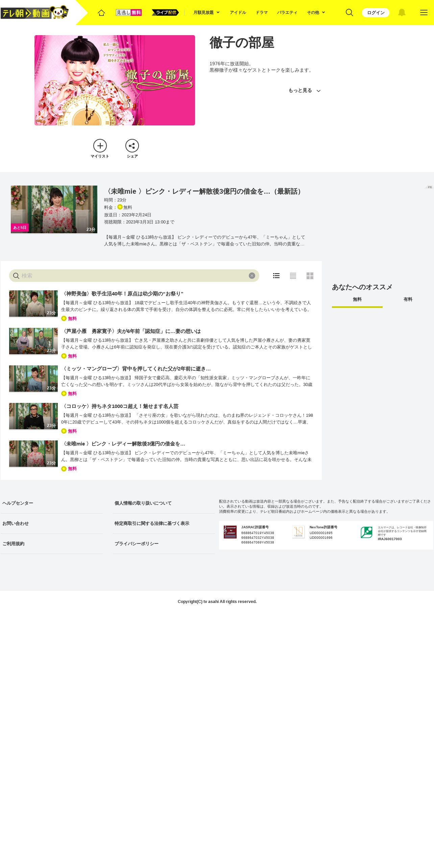Screen dimensions: 434x868
Task: Click IRAJ60017003 registration text
Action: pos(390,539)
